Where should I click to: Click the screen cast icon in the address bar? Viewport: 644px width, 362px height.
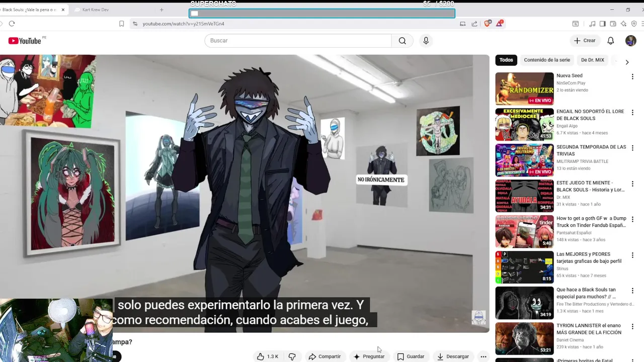point(462,24)
